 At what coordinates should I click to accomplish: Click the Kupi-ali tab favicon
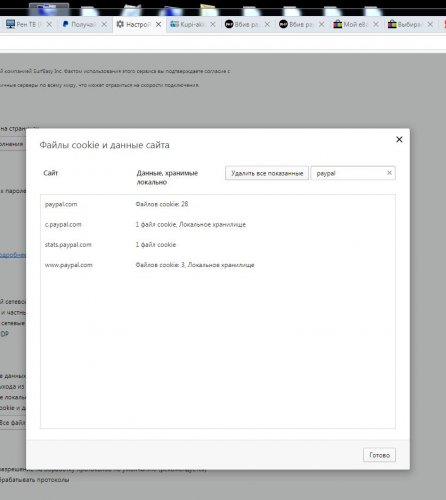click(174, 24)
